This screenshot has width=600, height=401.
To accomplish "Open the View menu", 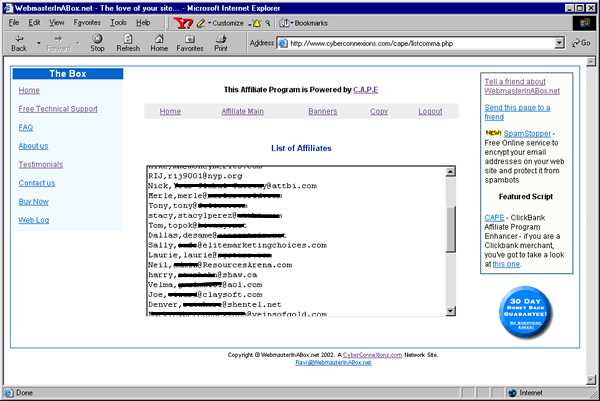I will pyautogui.click(x=56, y=23).
